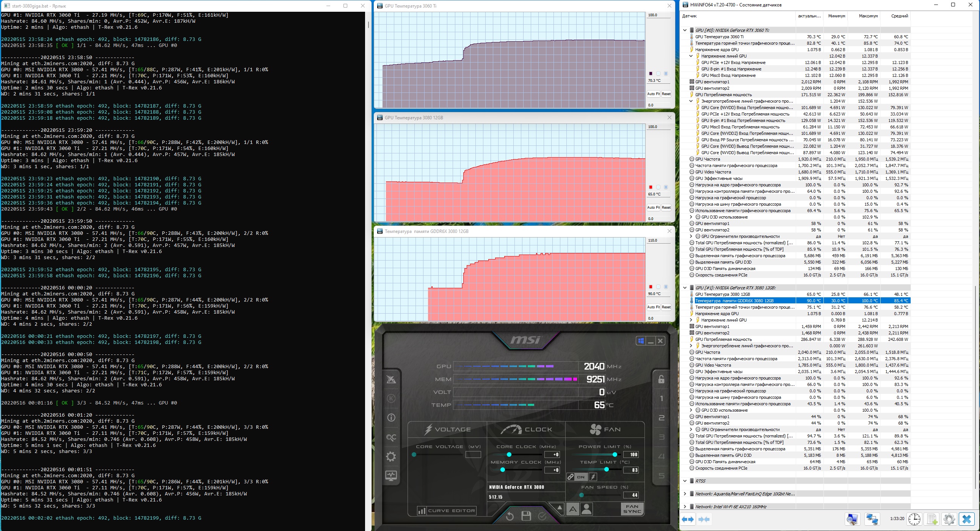Reset Afterburner settings with the revert arrow icon
980x531 pixels.
(x=510, y=516)
